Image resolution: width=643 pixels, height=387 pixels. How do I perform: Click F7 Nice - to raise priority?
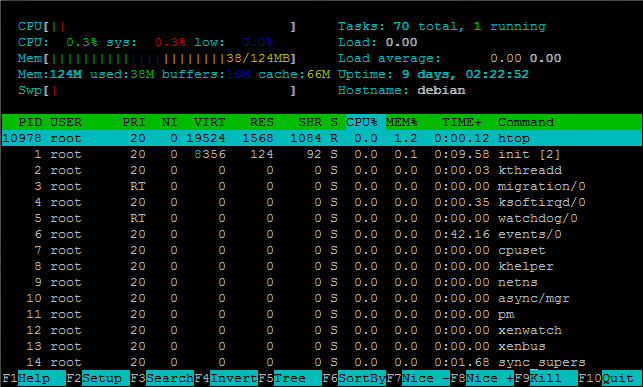pyautogui.click(x=418, y=378)
